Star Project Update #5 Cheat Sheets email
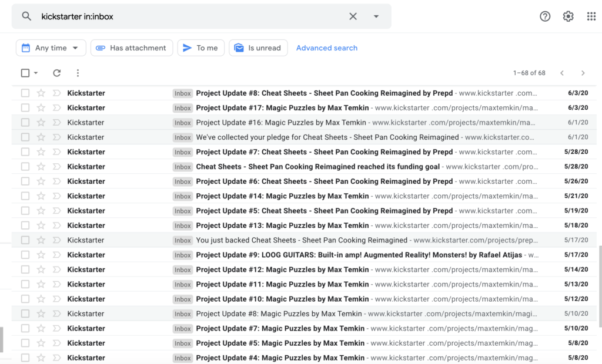Viewport: 602px width, 364px height. click(x=41, y=211)
